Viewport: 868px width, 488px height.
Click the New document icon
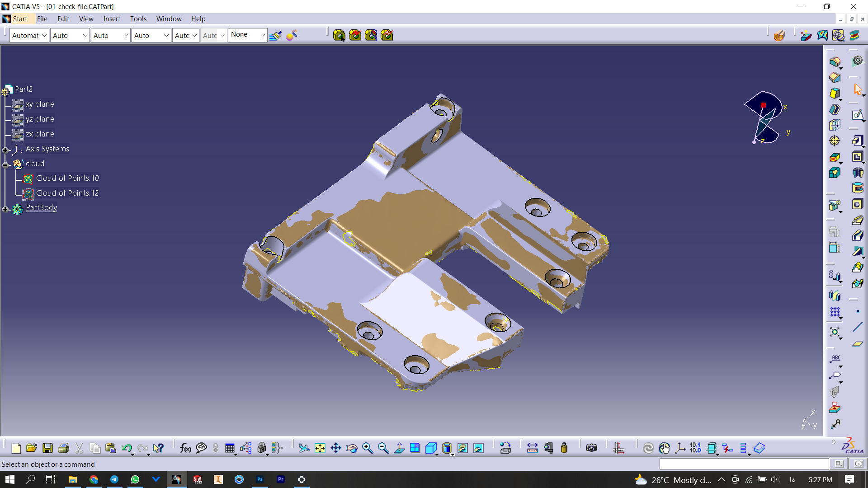click(x=16, y=448)
